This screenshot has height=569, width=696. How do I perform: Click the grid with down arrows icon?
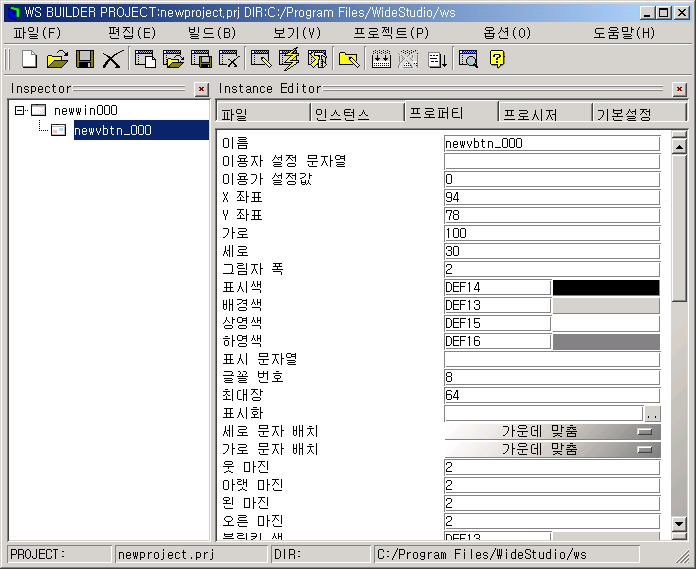click(x=381, y=59)
